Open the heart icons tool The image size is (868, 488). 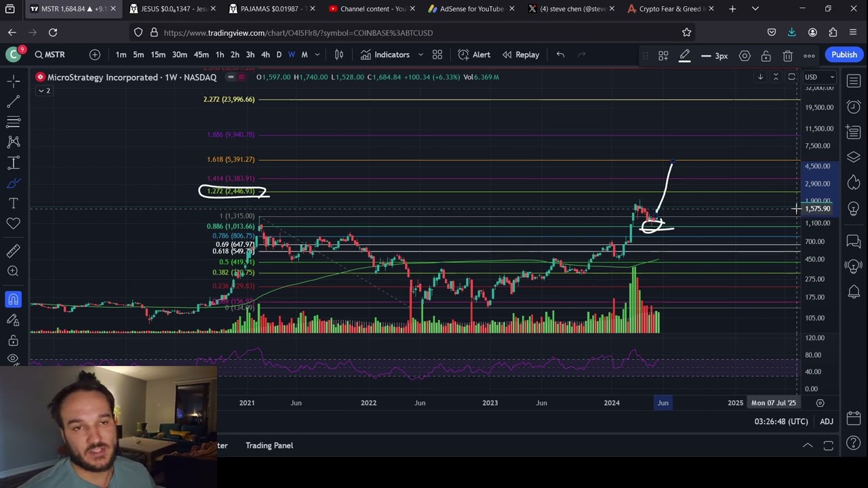pyautogui.click(x=13, y=223)
